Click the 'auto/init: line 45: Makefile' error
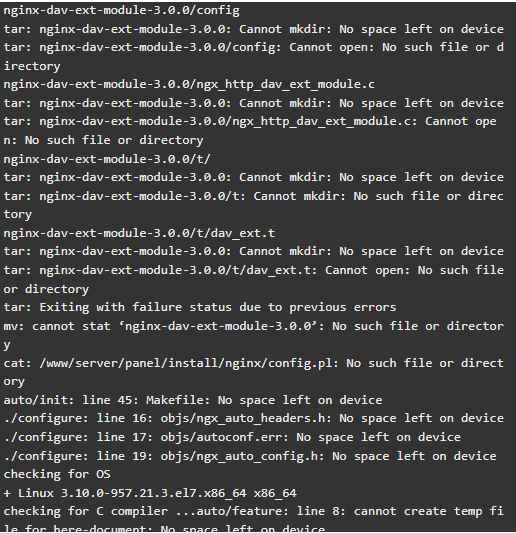This screenshot has width=516, height=533. (193, 400)
